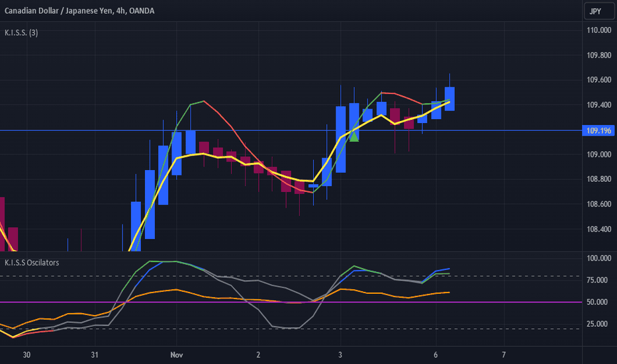The width and height of the screenshot is (617, 364).
Task: Click the 7 date label on time axis
Action: click(x=504, y=355)
